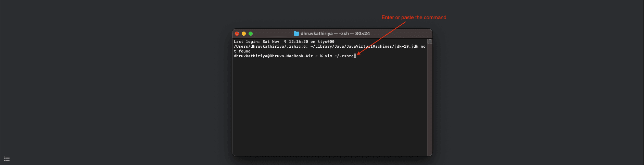
Task: Click the "vim" command word
Action: click(328, 56)
